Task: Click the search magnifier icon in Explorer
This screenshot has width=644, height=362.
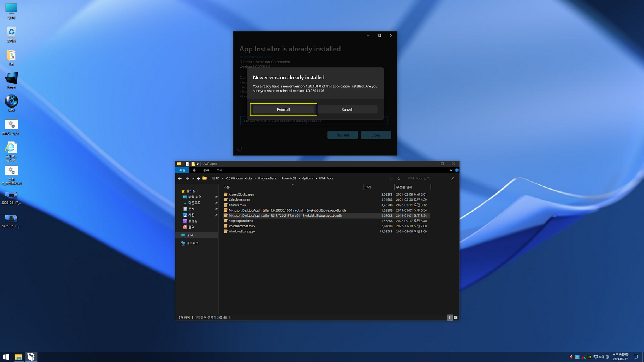Action: [453, 179]
